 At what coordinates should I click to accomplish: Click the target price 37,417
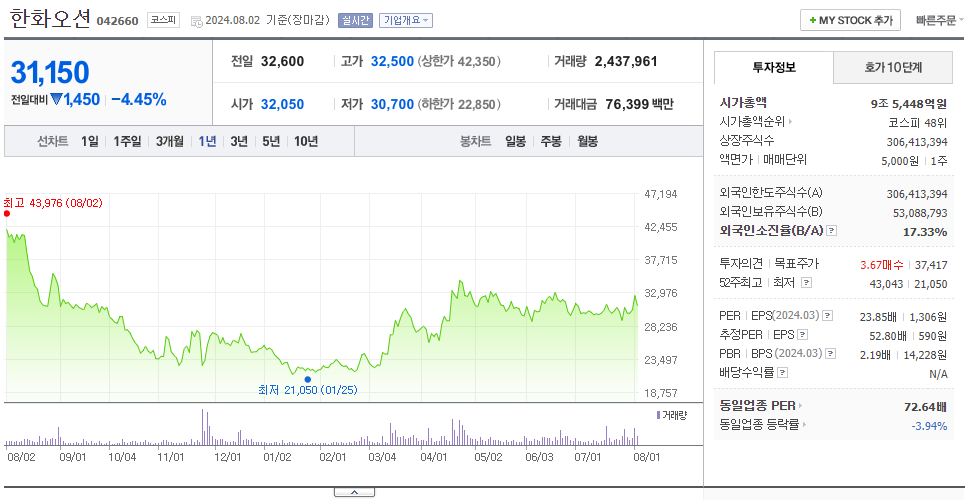(931, 265)
